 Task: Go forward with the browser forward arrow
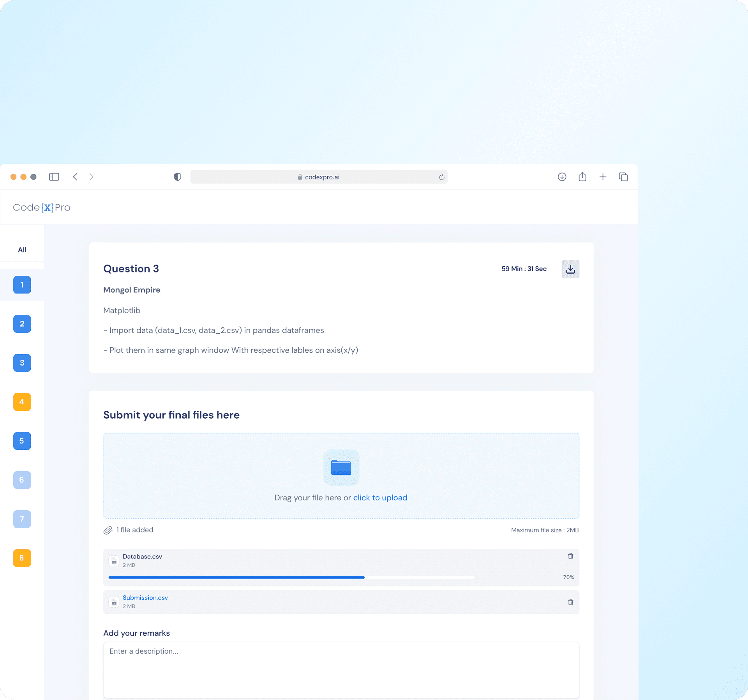click(x=91, y=177)
